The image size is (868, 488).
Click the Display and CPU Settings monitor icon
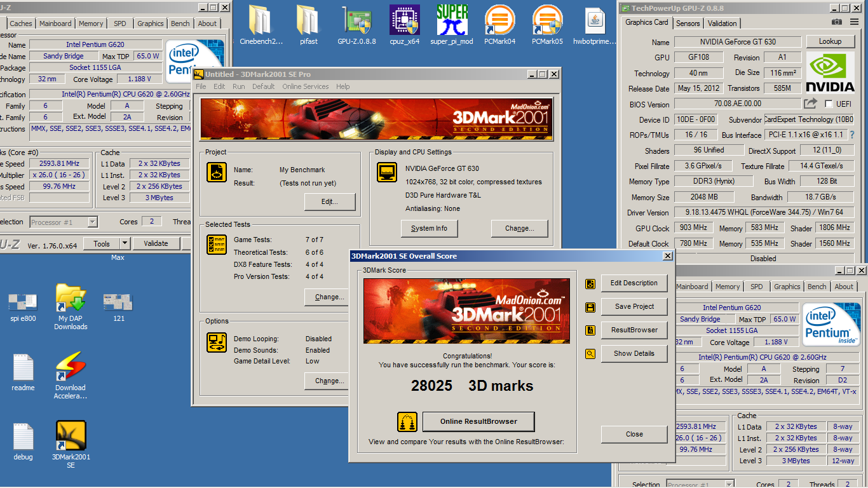[x=387, y=172]
